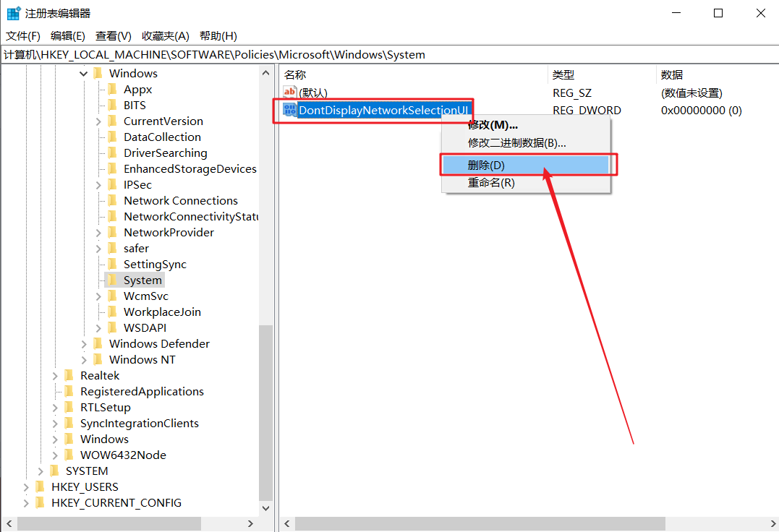
Task: Open the 收藏夹(A) menu
Action: tap(165, 35)
